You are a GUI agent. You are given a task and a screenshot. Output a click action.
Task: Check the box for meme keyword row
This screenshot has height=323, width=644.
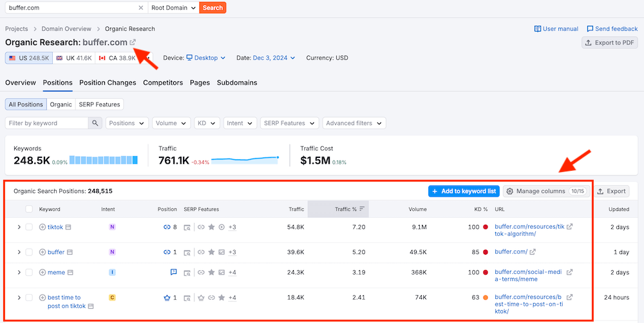[x=29, y=273]
